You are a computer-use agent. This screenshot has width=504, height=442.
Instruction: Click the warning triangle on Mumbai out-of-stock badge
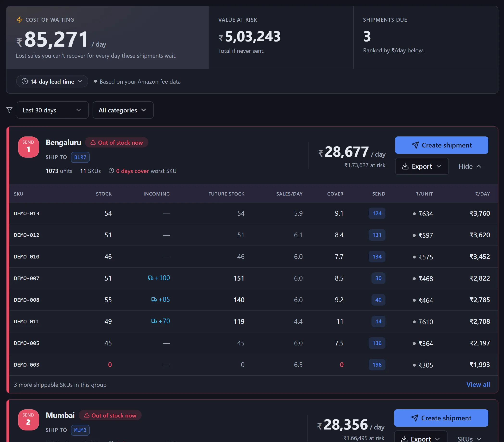[x=87, y=415]
